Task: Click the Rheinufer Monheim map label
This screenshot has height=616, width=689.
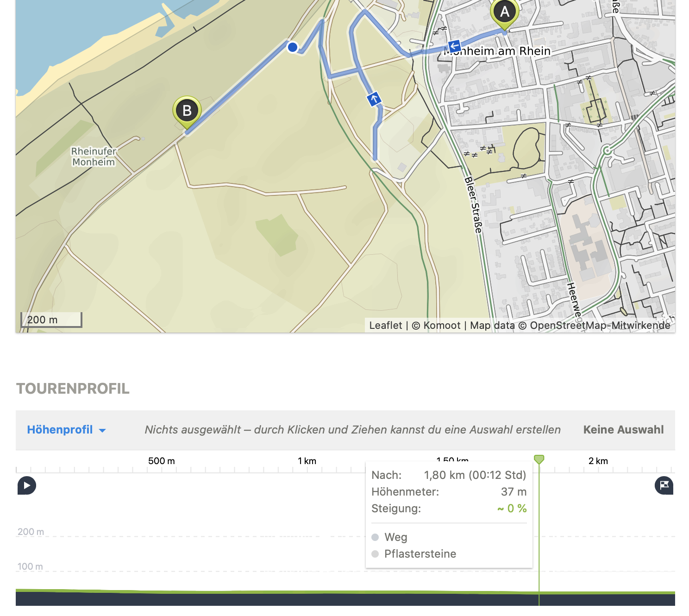Action: point(94,157)
